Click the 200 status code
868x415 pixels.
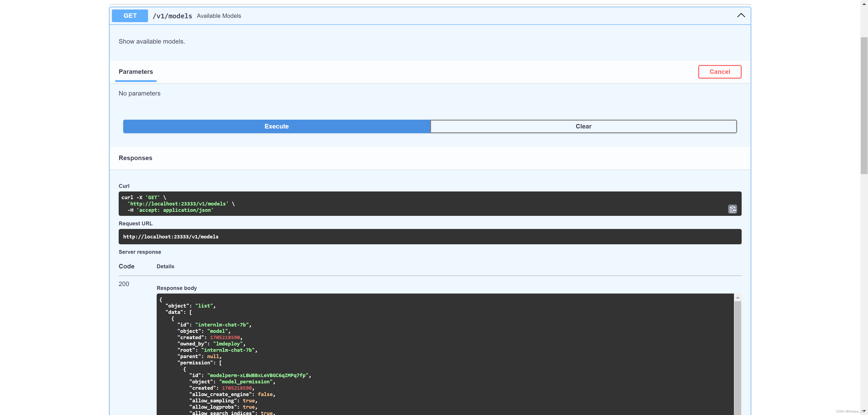click(124, 284)
